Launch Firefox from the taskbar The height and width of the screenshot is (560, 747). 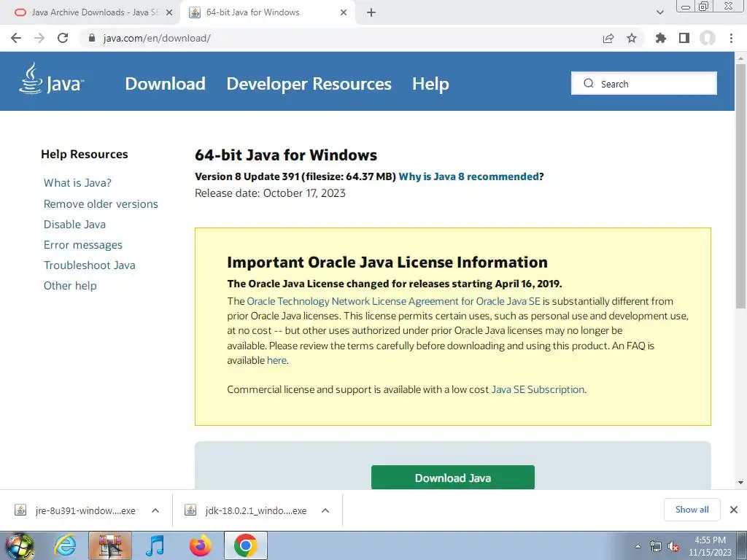click(x=200, y=545)
